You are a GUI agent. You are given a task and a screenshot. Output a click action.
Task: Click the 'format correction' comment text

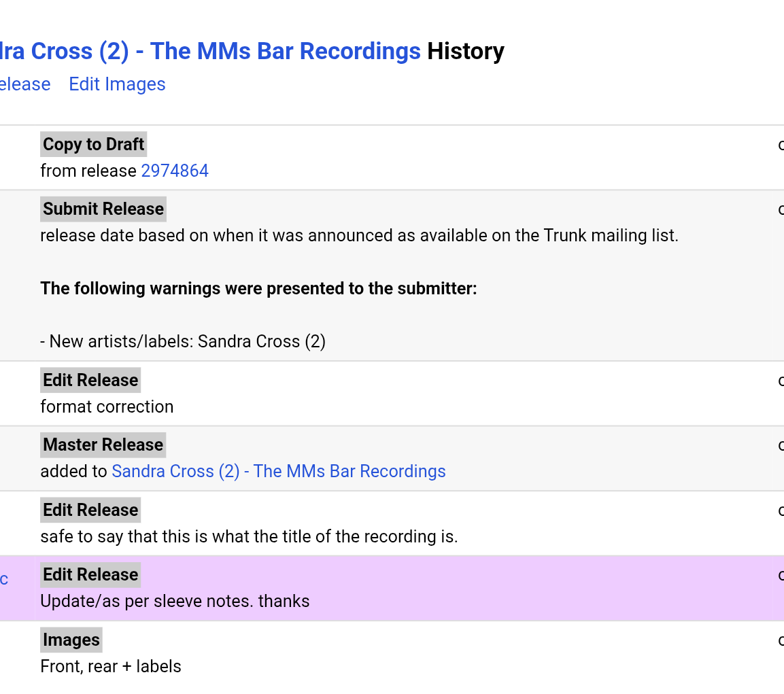tap(107, 406)
